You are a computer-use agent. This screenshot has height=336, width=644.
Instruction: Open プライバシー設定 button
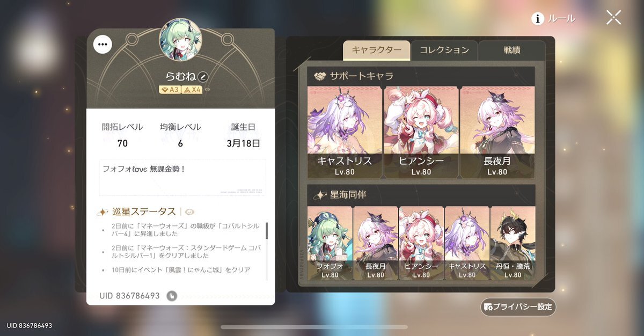pyautogui.click(x=518, y=307)
